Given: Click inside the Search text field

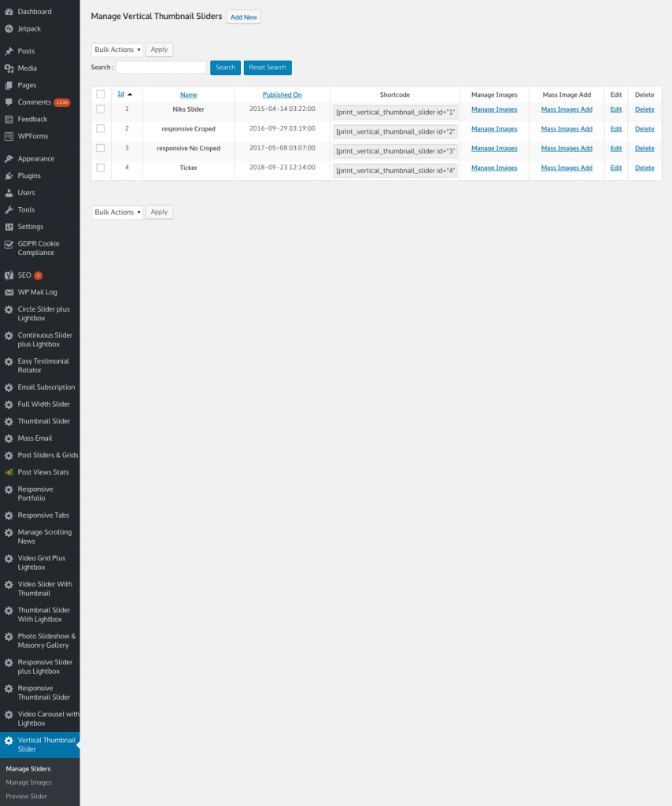Looking at the screenshot, I should [x=161, y=67].
